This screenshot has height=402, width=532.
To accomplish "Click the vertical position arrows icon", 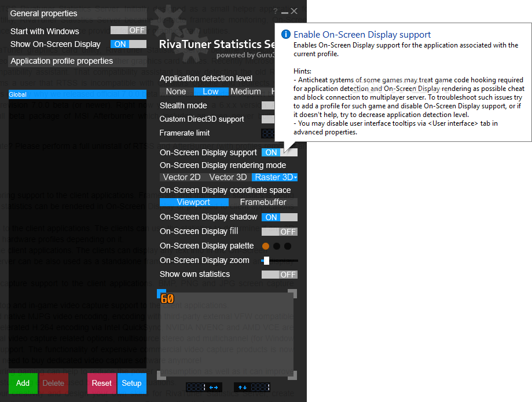I will pyautogui.click(x=242, y=388).
